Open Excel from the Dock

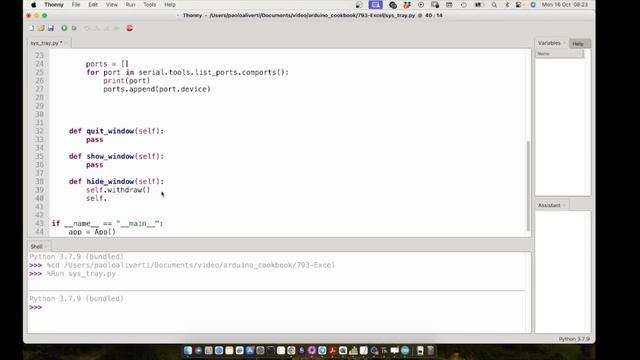coord(343,350)
